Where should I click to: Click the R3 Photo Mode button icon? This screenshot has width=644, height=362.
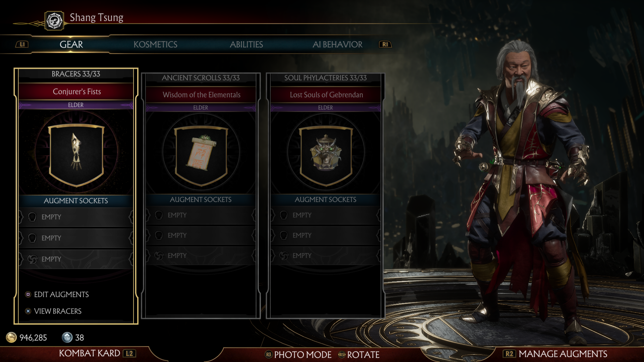point(268,354)
